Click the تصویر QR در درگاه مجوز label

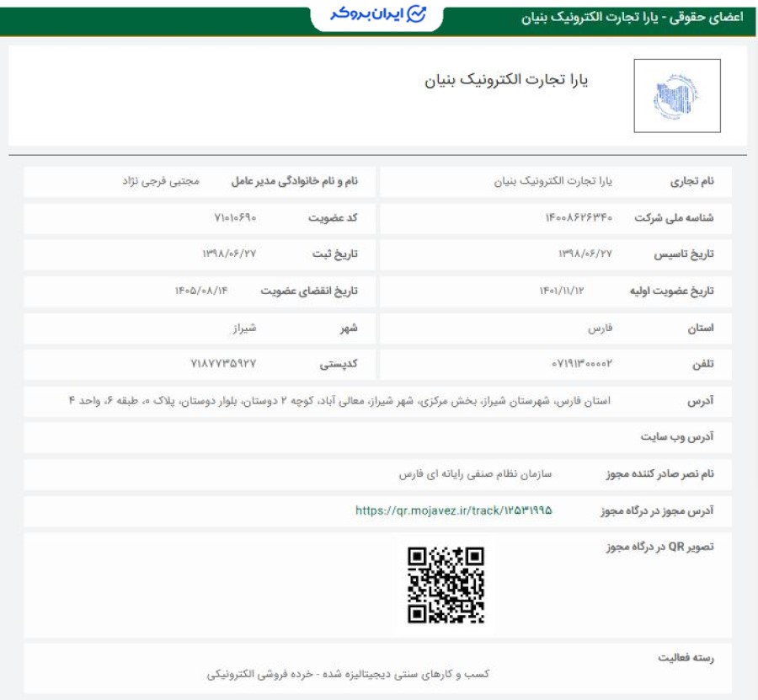[659, 547]
